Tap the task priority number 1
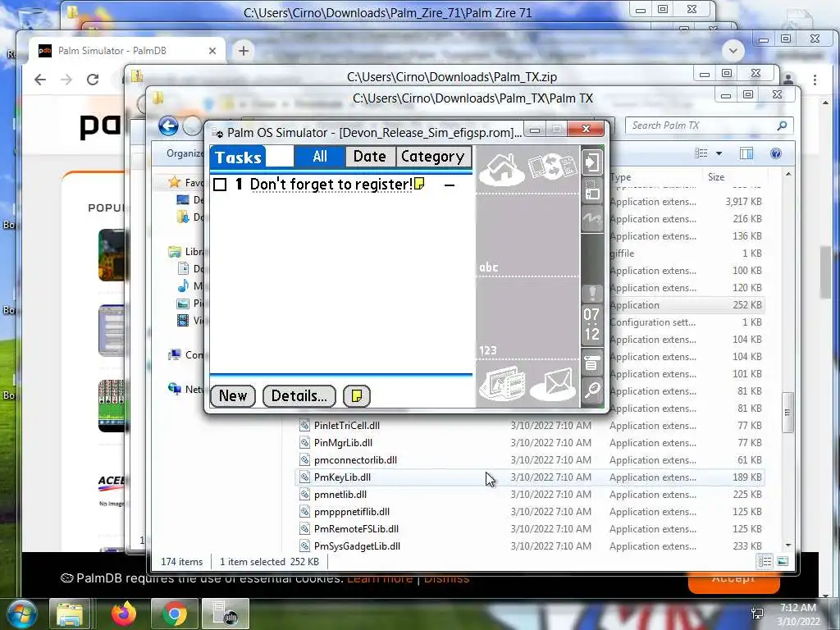This screenshot has height=630, width=840. 239,185
